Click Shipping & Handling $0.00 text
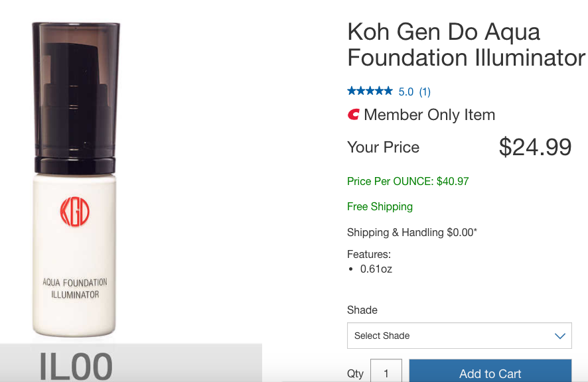Image resolution: width=588 pixels, height=382 pixels. (x=411, y=232)
